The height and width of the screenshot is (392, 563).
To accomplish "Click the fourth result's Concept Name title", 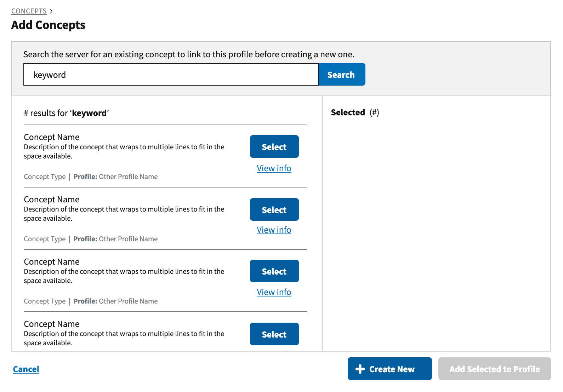I will pos(52,324).
